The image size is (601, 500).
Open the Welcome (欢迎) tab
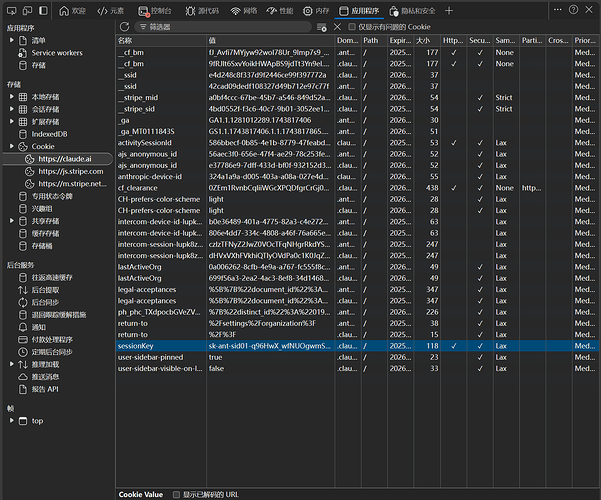tap(72, 11)
